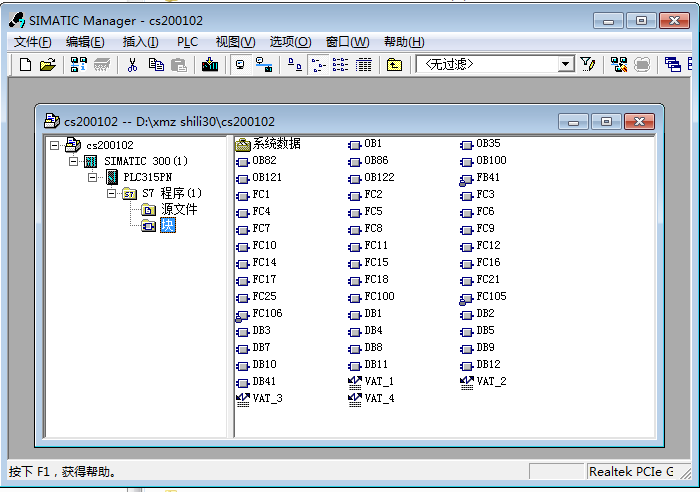The image size is (700, 492).
Task: Select the OB121 block icon
Action: (242, 179)
